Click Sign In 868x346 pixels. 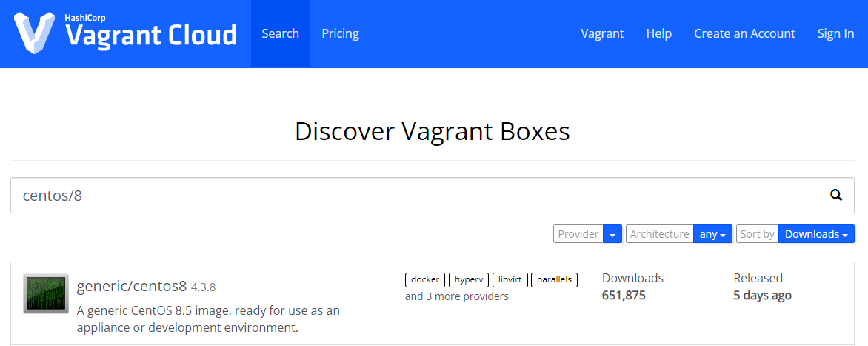(x=835, y=34)
